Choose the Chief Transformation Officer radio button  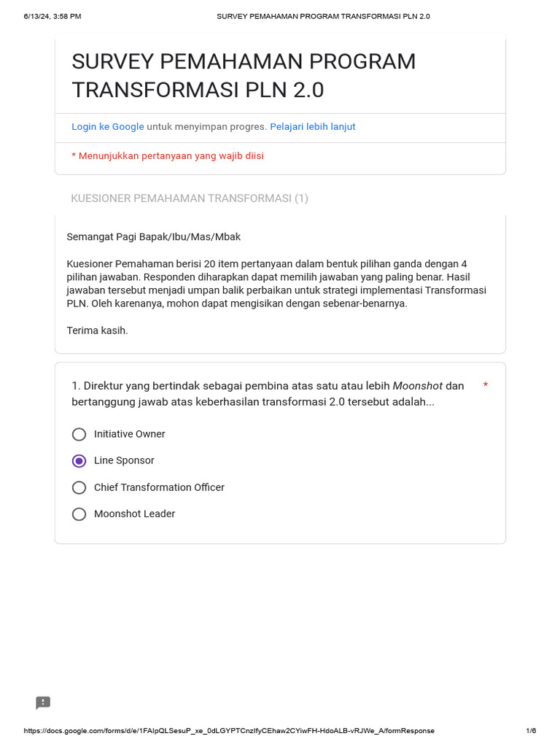pos(79,487)
